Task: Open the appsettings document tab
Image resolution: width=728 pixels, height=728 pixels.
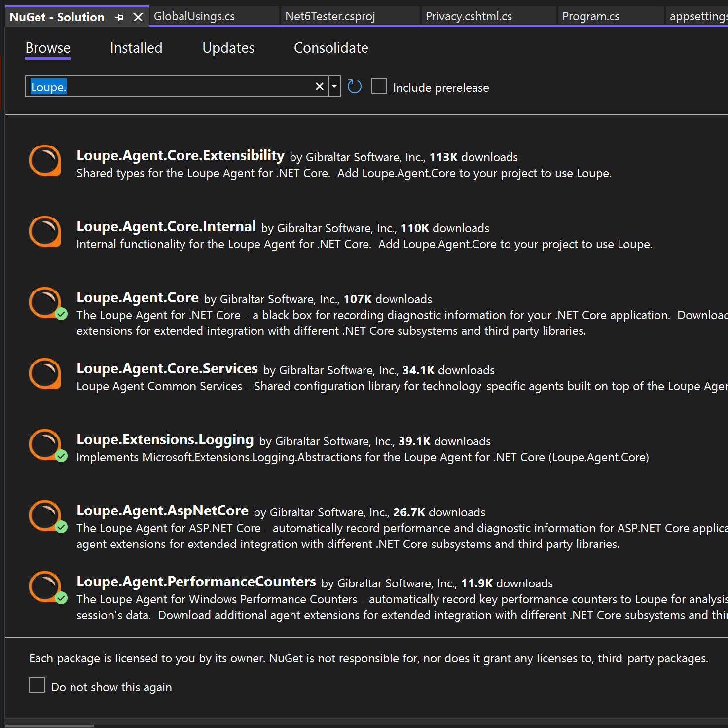Action: 697,16
